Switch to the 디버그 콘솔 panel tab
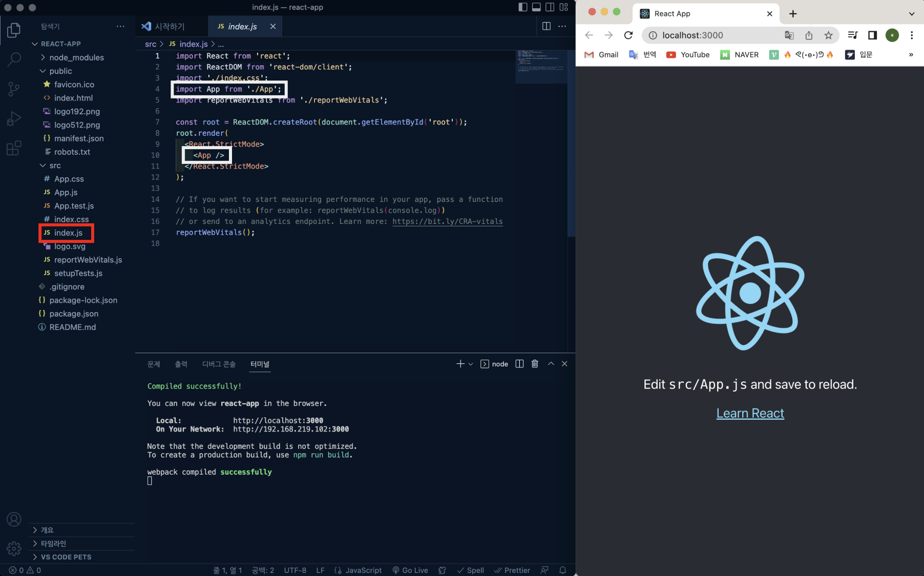 tap(219, 364)
